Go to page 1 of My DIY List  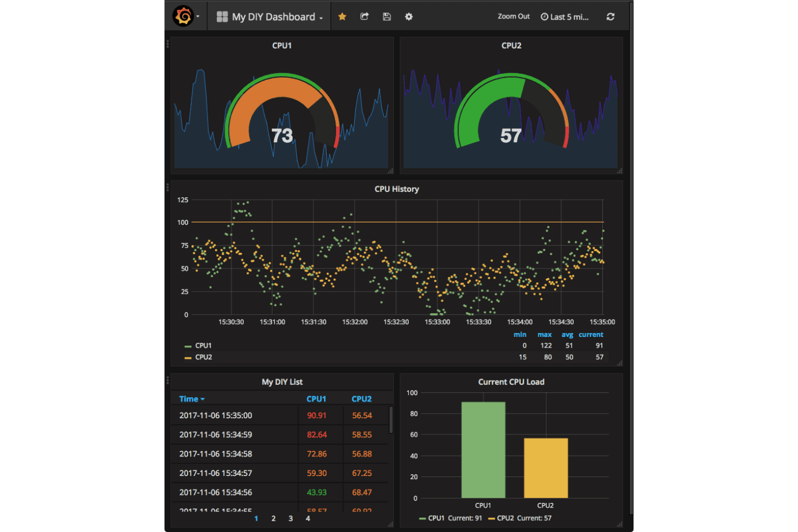[256, 519]
